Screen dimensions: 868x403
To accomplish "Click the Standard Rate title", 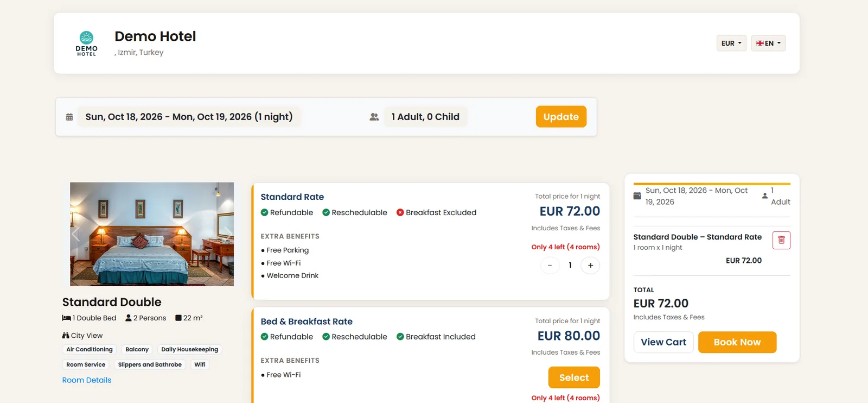I will click(x=292, y=197).
